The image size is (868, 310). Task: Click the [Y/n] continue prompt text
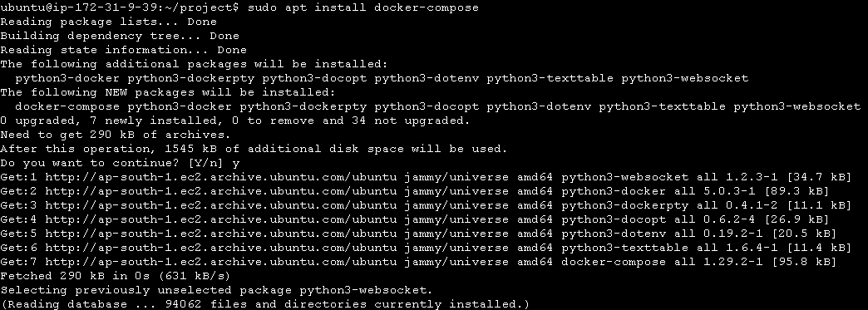206,163
